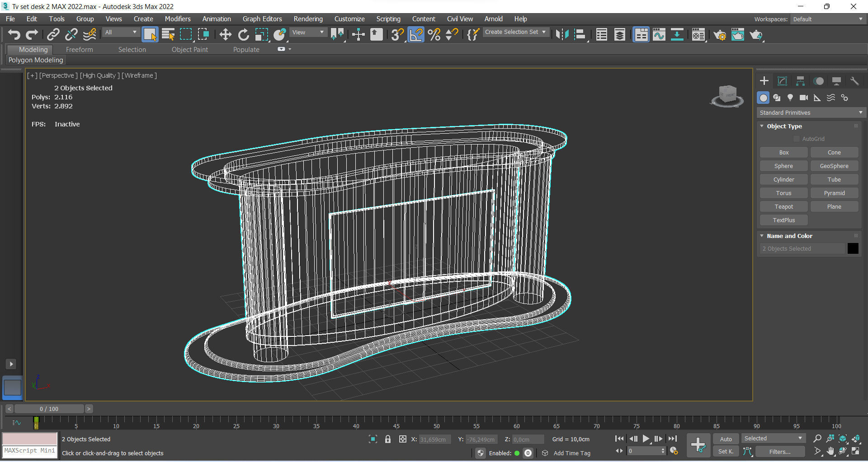The height and width of the screenshot is (462, 868).
Task: Click the Mirror tool icon
Action: click(x=562, y=35)
